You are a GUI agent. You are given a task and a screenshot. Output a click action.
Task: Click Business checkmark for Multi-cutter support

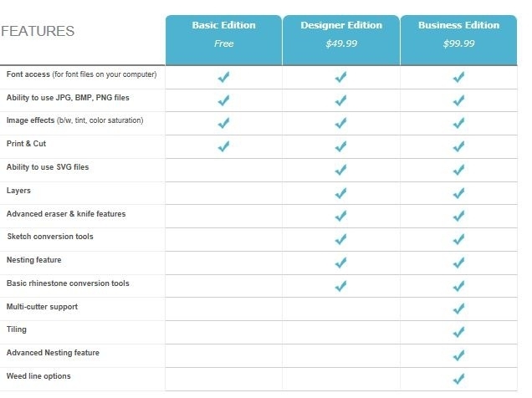(x=458, y=309)
